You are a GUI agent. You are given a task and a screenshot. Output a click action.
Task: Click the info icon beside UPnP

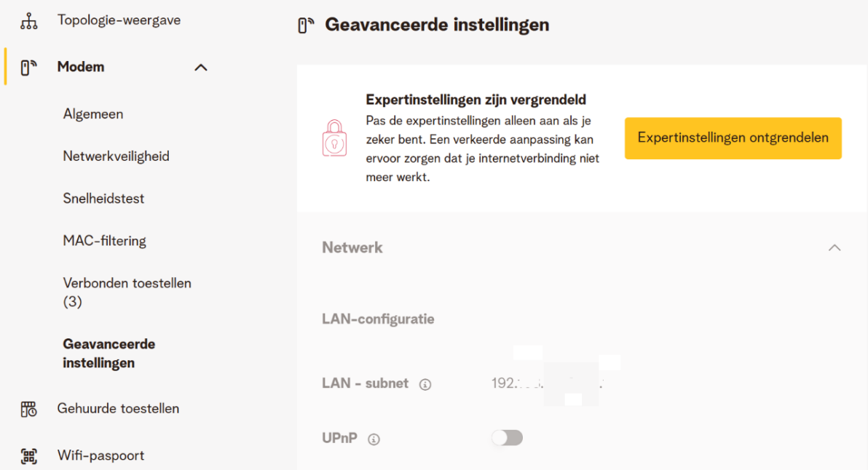click(374, 439)
